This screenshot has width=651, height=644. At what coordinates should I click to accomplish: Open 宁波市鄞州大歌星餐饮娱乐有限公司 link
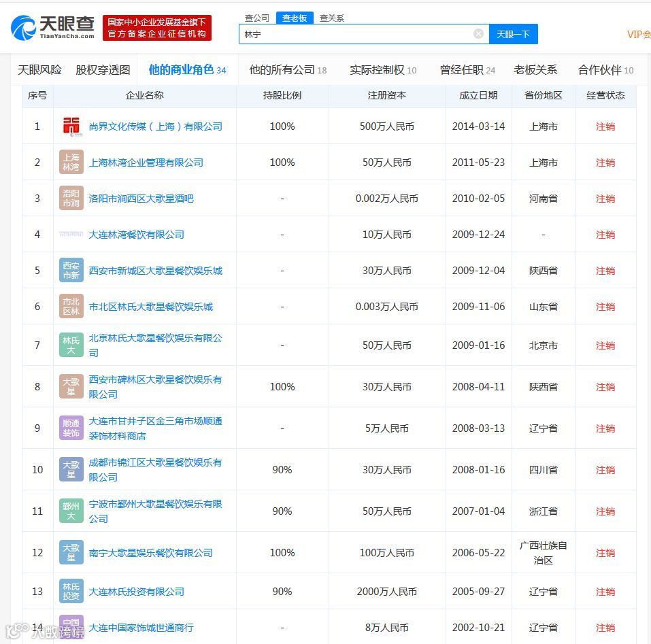pos(156,511)
